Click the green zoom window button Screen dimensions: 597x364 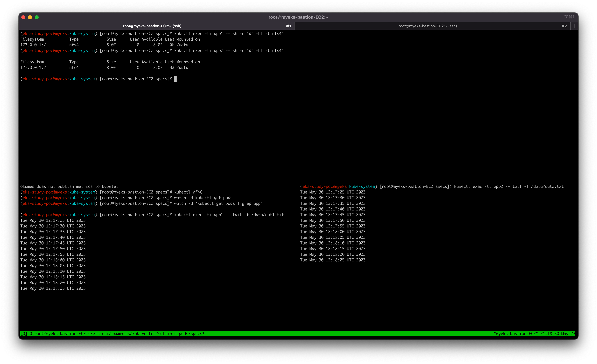pos(37,17)
